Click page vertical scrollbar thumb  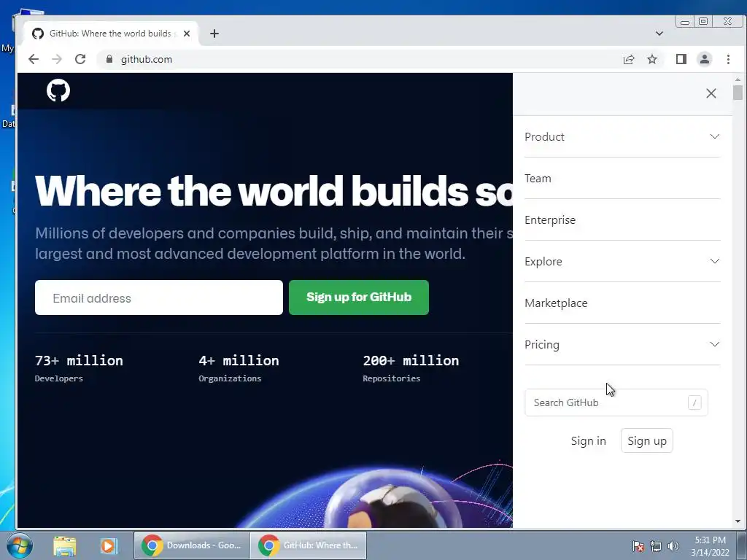point(738,93)
